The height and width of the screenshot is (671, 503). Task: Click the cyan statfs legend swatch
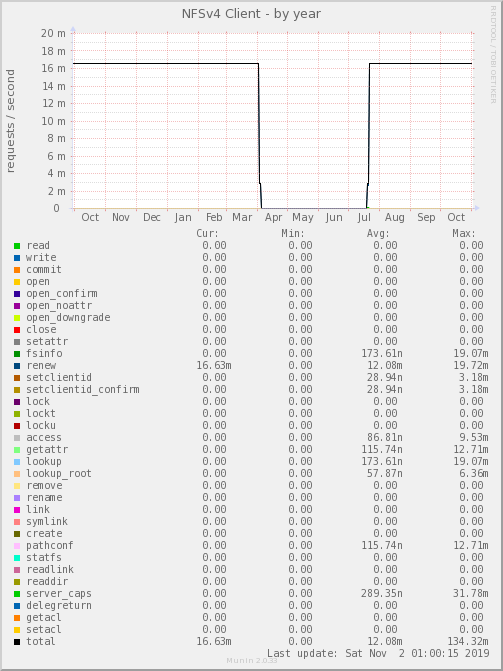17,558
